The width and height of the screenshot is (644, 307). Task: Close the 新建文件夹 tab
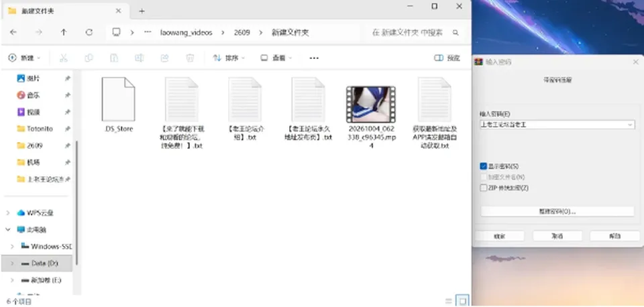[x=119, y=11]
